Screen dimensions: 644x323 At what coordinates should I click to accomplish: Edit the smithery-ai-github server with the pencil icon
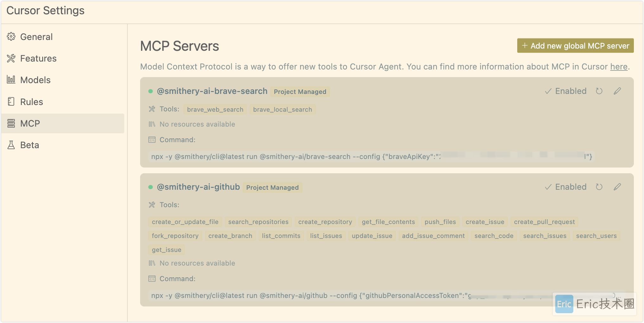pos(617,187)
